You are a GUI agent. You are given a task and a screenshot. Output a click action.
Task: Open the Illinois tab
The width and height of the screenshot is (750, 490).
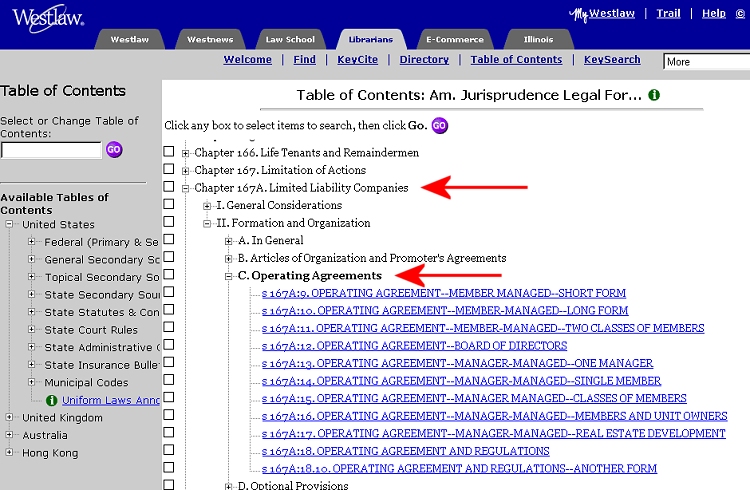(x=538, y=39)
